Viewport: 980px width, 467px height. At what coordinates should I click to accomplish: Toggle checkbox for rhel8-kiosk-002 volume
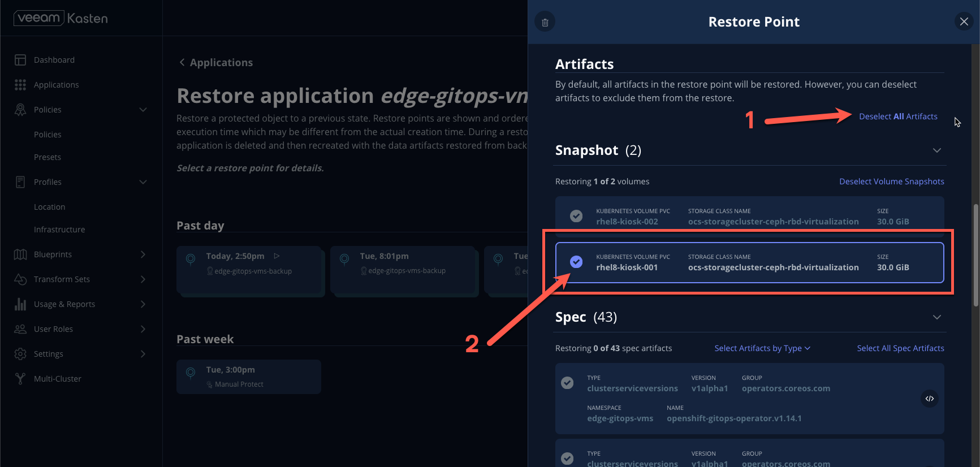click(x=576, y=216)
